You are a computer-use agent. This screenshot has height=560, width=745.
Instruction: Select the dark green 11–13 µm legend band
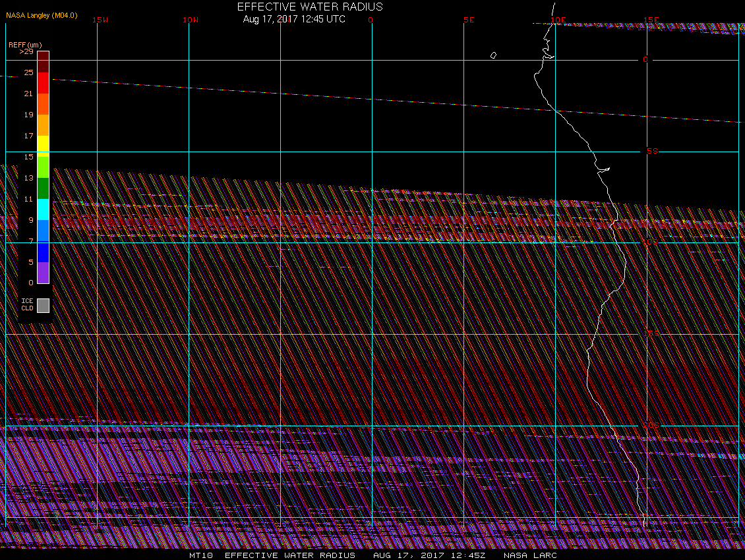point(43,188)
